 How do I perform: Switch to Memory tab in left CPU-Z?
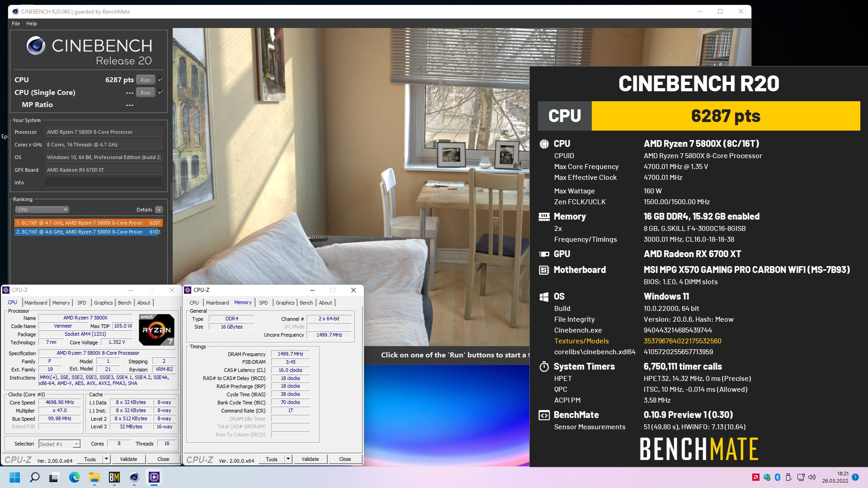tap(61, 303)
